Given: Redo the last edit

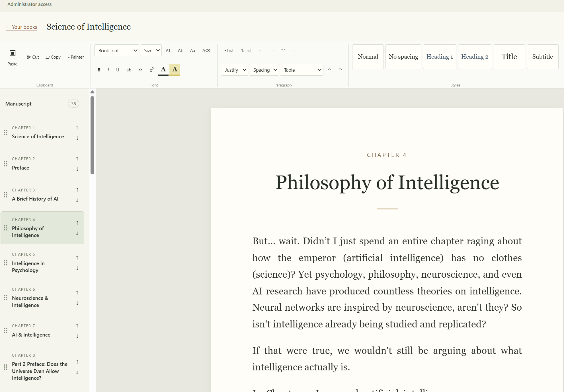Looking at the screenshot, I should [x=340, y=70].
